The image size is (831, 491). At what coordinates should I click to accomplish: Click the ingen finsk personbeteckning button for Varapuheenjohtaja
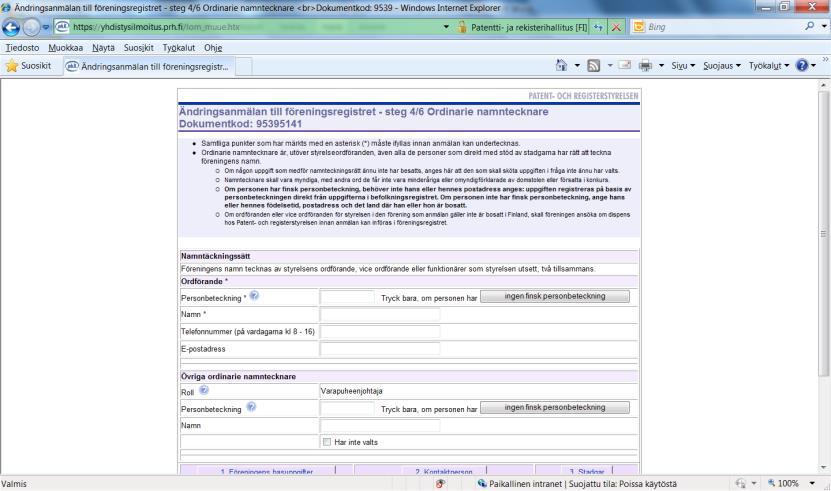pos(555,408)
